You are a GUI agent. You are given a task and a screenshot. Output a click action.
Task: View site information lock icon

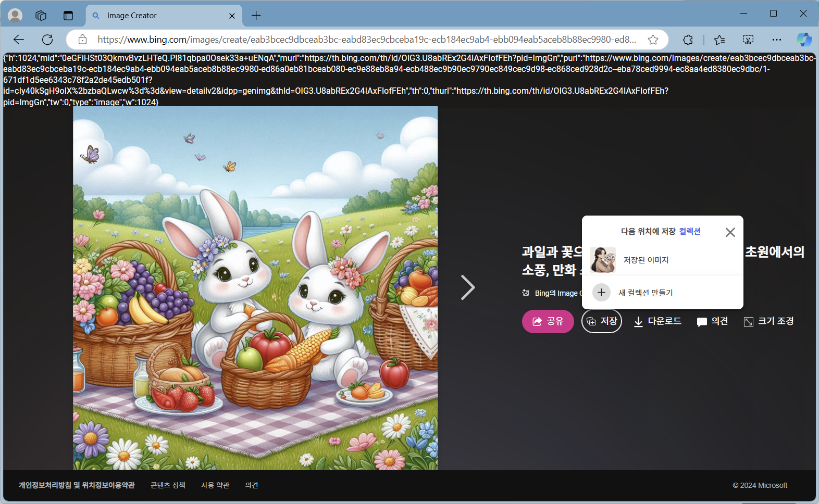pos(82,40)
